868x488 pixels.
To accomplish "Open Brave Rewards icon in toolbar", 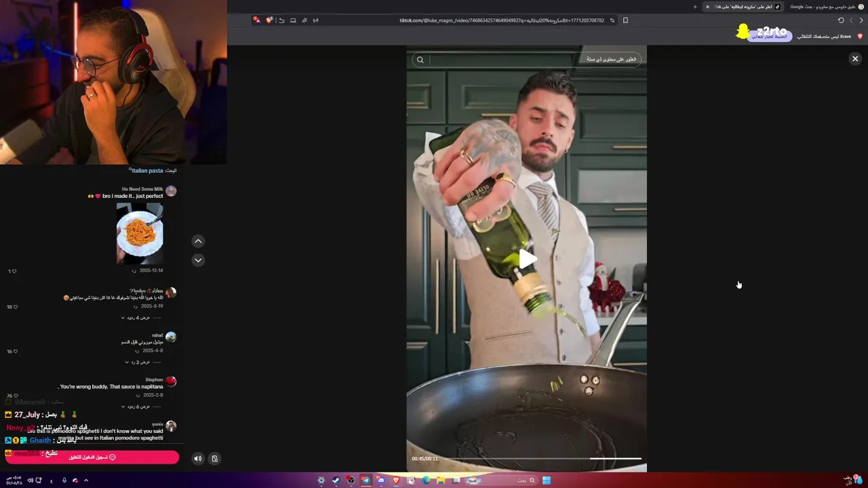I will coord(256,20).
